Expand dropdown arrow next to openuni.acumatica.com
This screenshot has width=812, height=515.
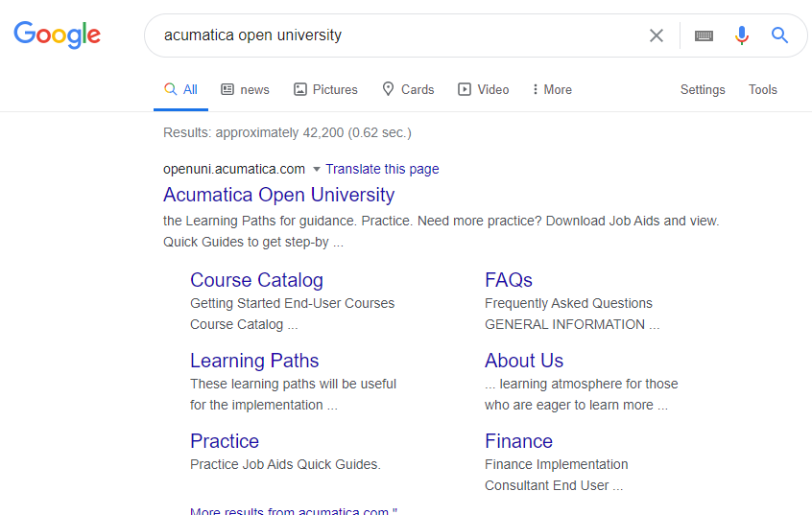(317, 169)
